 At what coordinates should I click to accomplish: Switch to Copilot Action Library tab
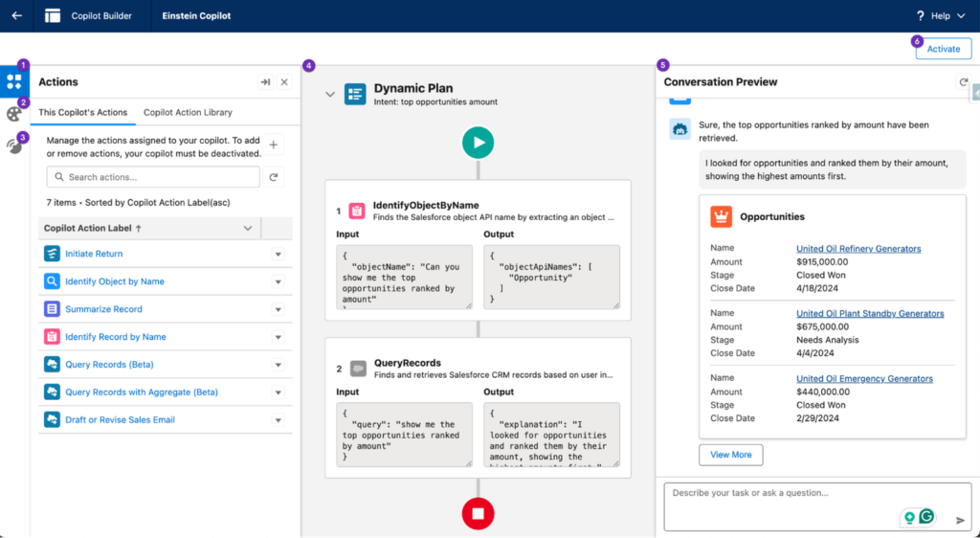coord(188,112)
